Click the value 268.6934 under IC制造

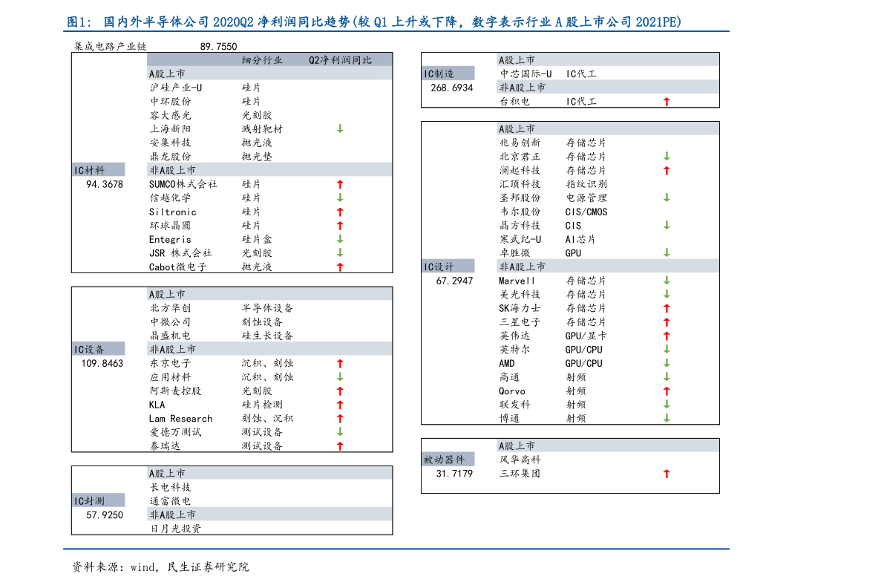pos(451,88)
